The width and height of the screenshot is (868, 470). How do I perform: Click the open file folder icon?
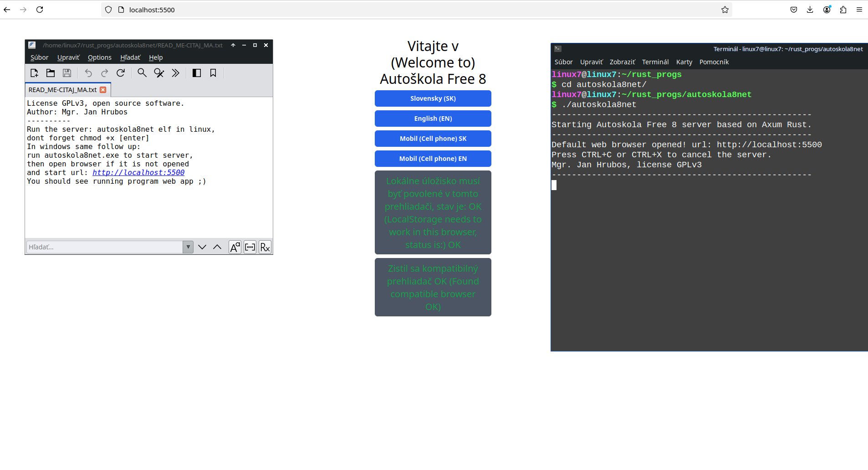pos(51,73)
